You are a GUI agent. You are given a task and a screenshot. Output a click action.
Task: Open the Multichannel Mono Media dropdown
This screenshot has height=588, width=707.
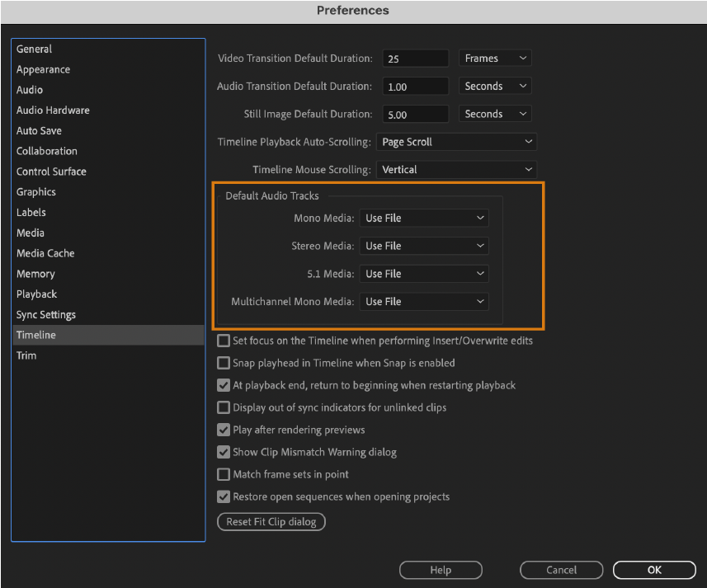pyautogui.click(x=423, y=301)
